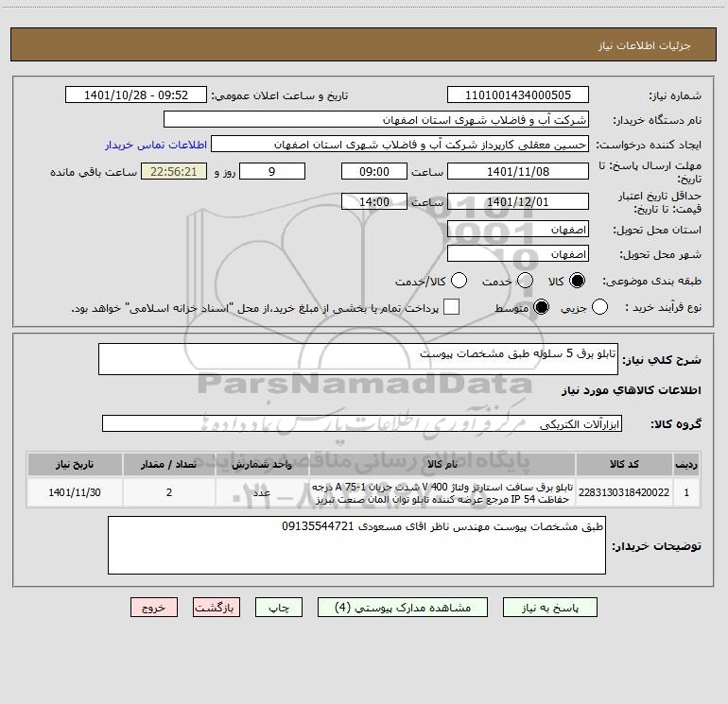Open اطلاعات تماس خریدار link
728x704 pixels.
point(156,145)
